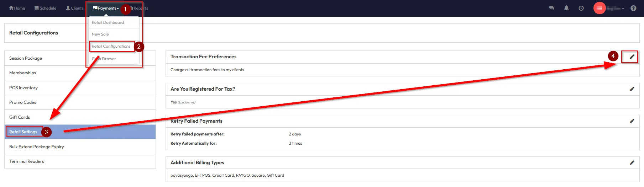Click the clock history icon
Viewport: 644px width, 187px height.
pos(581,8)
